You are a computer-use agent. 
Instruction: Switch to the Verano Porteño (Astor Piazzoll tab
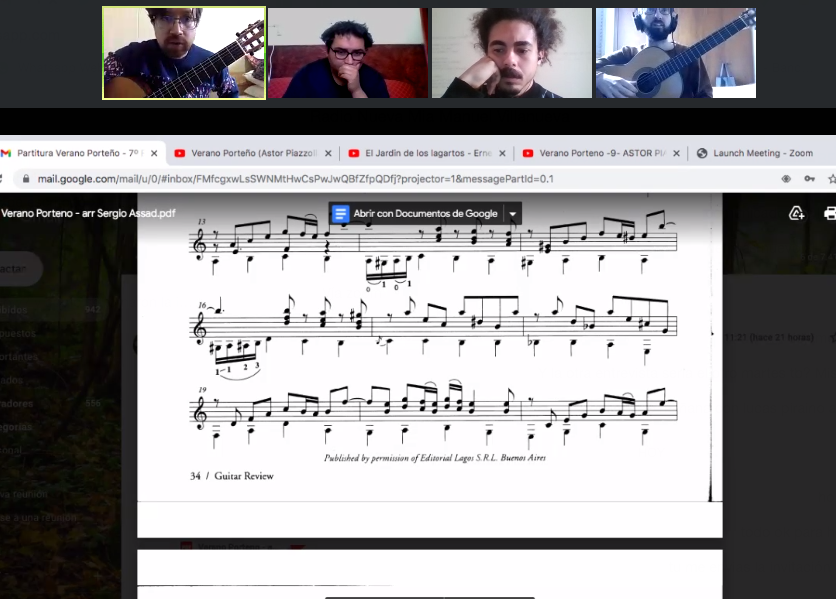pos(253,153)
